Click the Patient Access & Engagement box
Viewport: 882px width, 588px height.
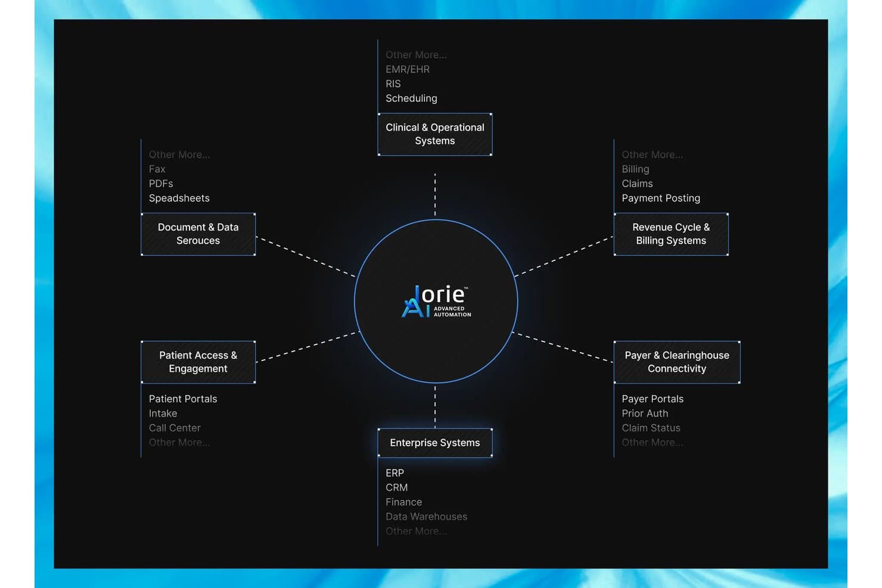point(198,362)
